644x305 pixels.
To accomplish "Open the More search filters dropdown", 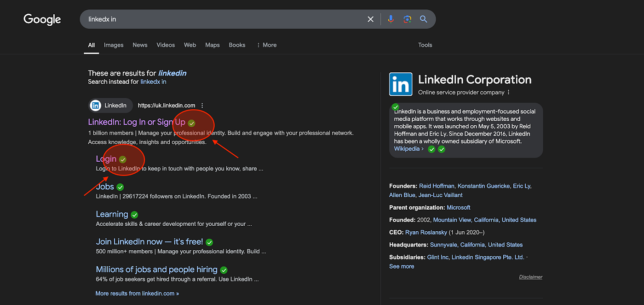I will click(266, 45).
